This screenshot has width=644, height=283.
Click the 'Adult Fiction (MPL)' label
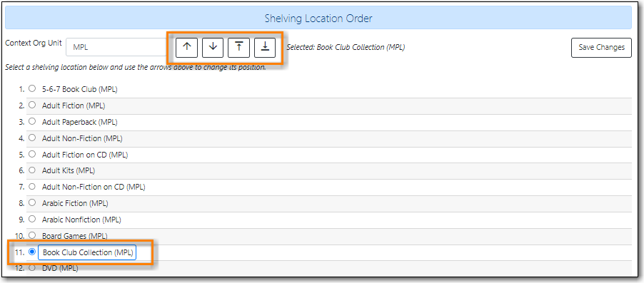coord(74,106)
